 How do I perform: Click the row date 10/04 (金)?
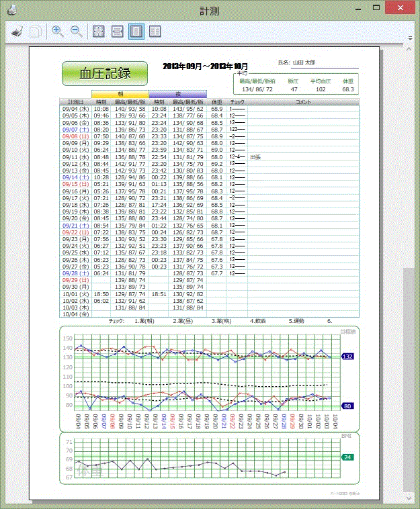76,314
